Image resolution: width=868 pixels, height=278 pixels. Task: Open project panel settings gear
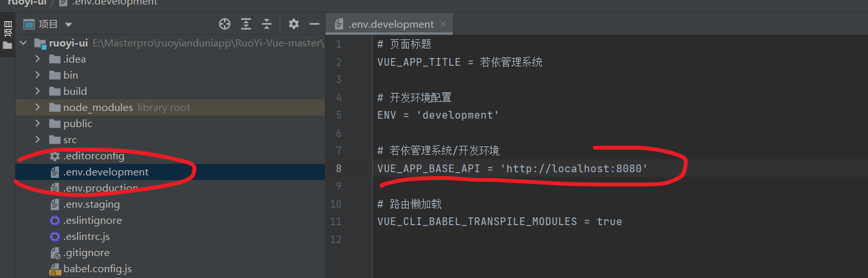coord(294,24)
